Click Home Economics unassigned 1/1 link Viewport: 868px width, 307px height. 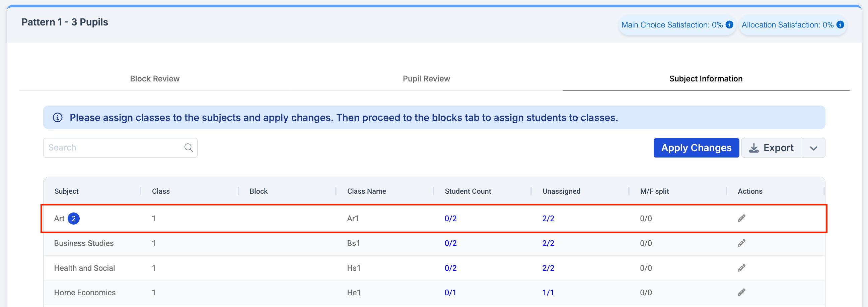[548, 293]
